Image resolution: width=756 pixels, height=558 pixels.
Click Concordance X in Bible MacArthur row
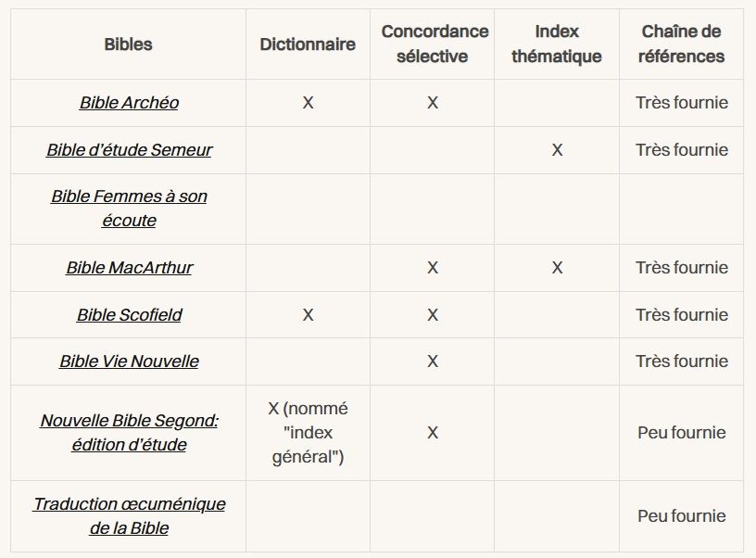(x=433, y=268)
